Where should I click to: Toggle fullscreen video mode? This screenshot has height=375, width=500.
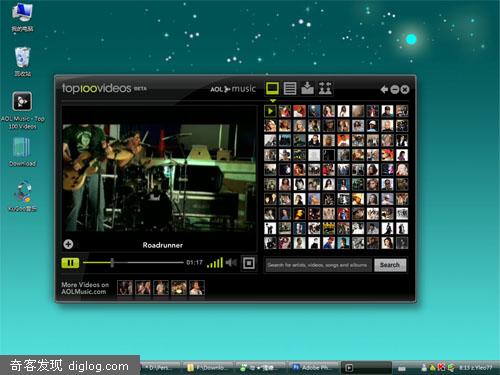[x=249, y=263]
